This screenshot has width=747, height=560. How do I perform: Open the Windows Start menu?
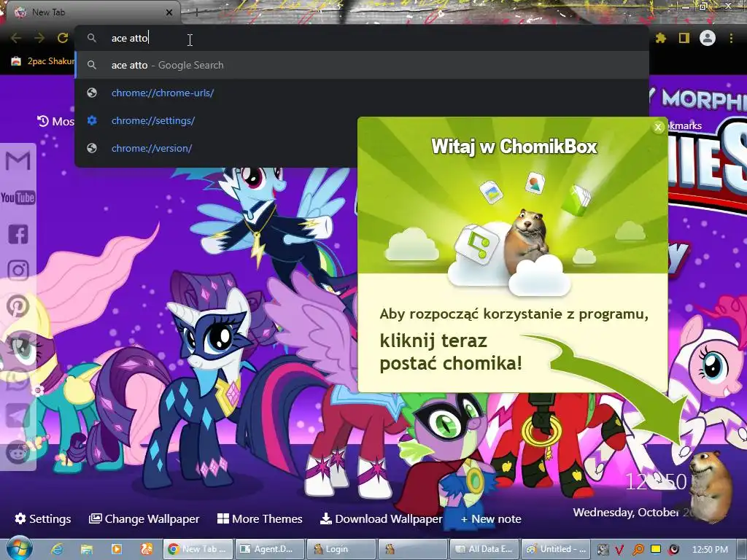19,548
